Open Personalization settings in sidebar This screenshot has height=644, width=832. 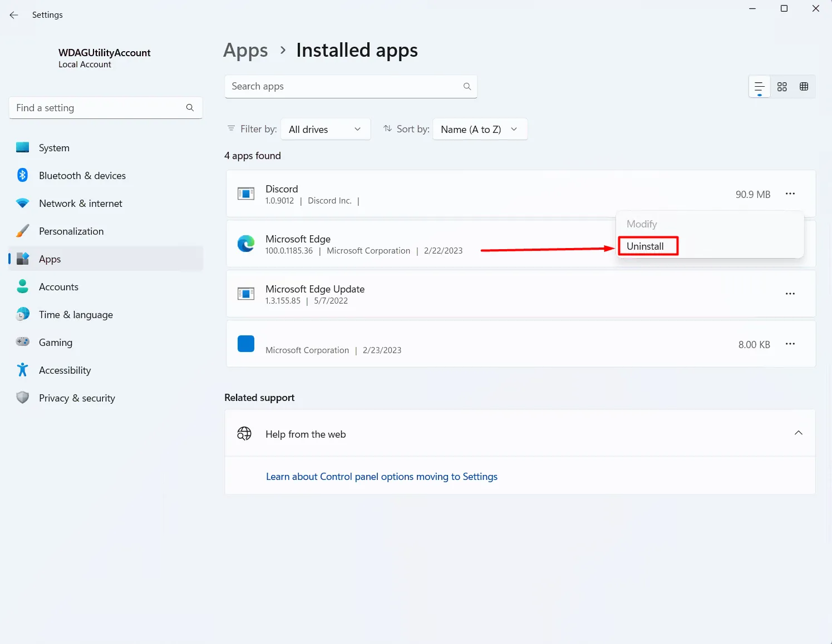tap(71, 231)
